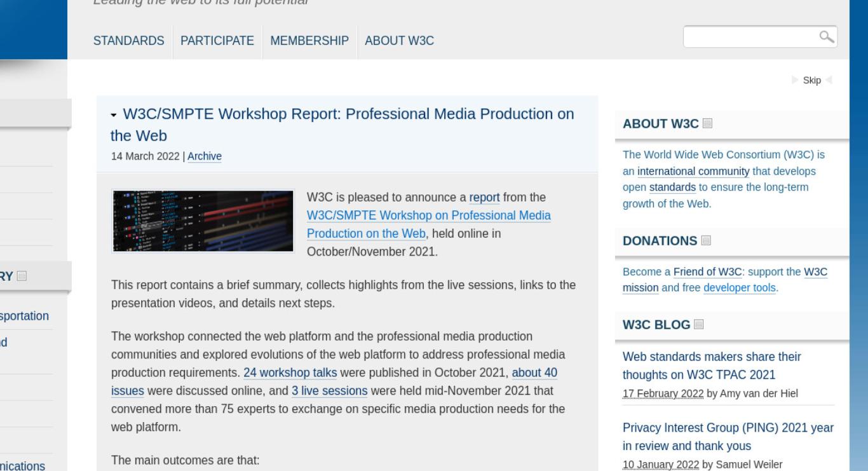Follow the "international community" link
This screenshot has width=868, height=471.
point(694,172)
